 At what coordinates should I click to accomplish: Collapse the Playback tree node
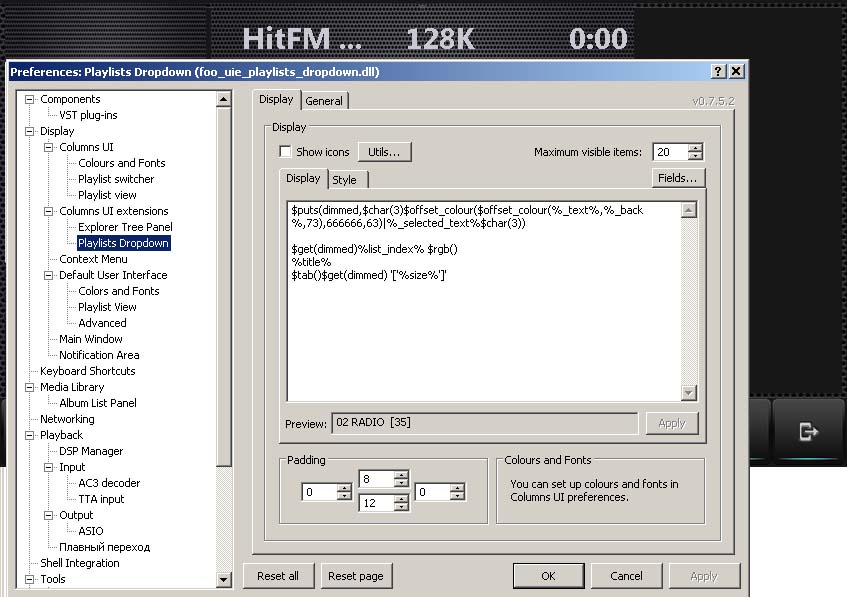(x=30, y=435)
